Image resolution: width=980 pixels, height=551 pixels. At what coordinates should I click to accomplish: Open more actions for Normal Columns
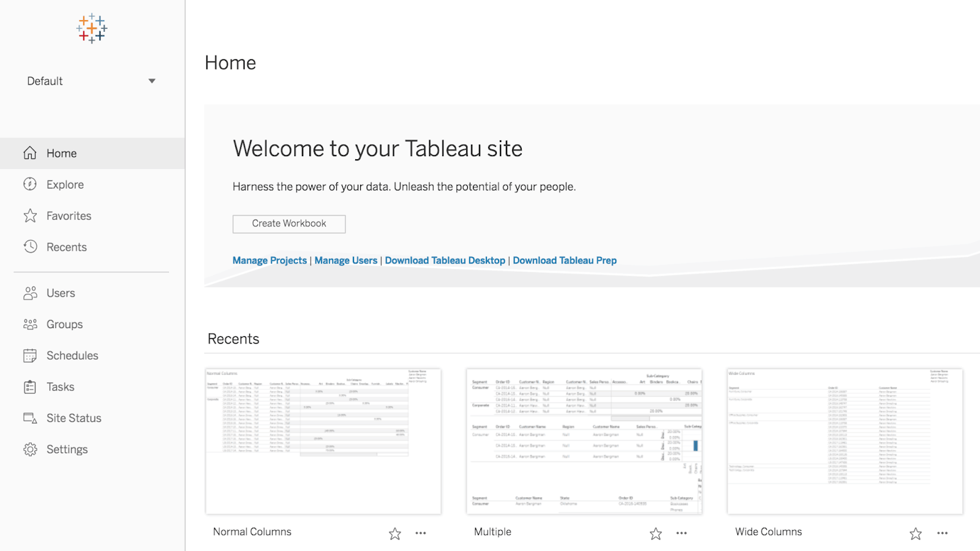(421, 533)
